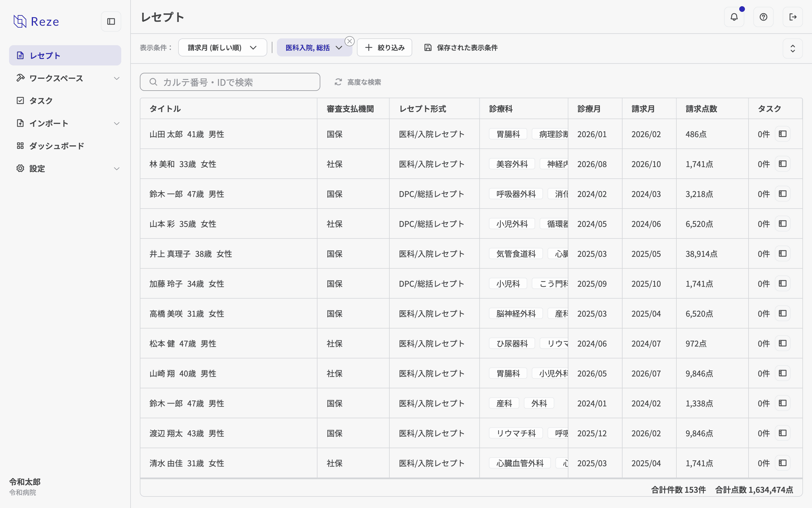Viewport: 812px width, 508px height.
Task: Focus the カルテ番号・ID search field
Action: point(230,82)
